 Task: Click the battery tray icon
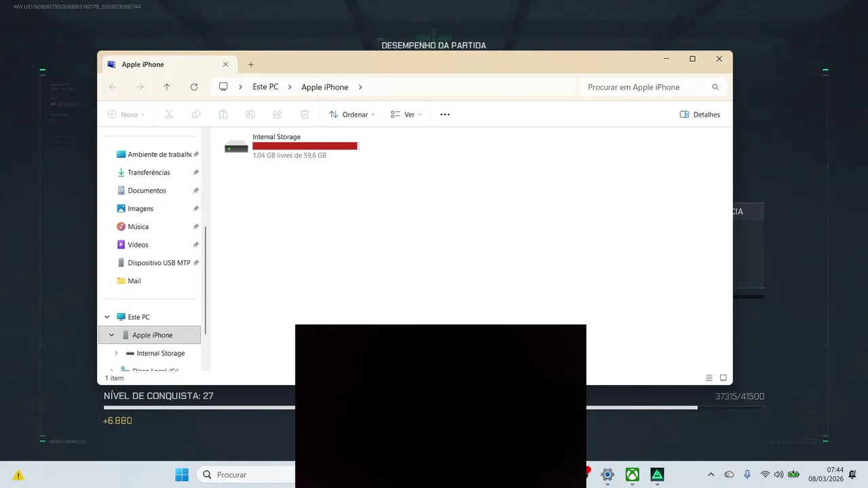click(793, 474)
